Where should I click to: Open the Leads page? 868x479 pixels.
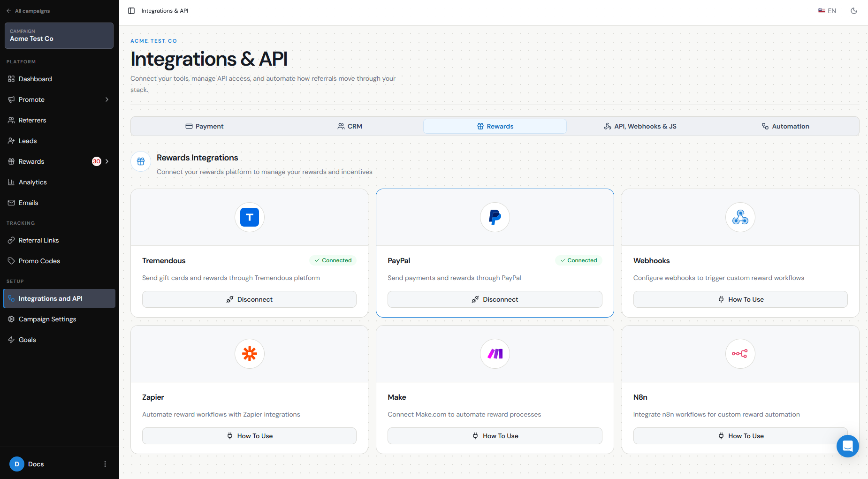[59, 141]
